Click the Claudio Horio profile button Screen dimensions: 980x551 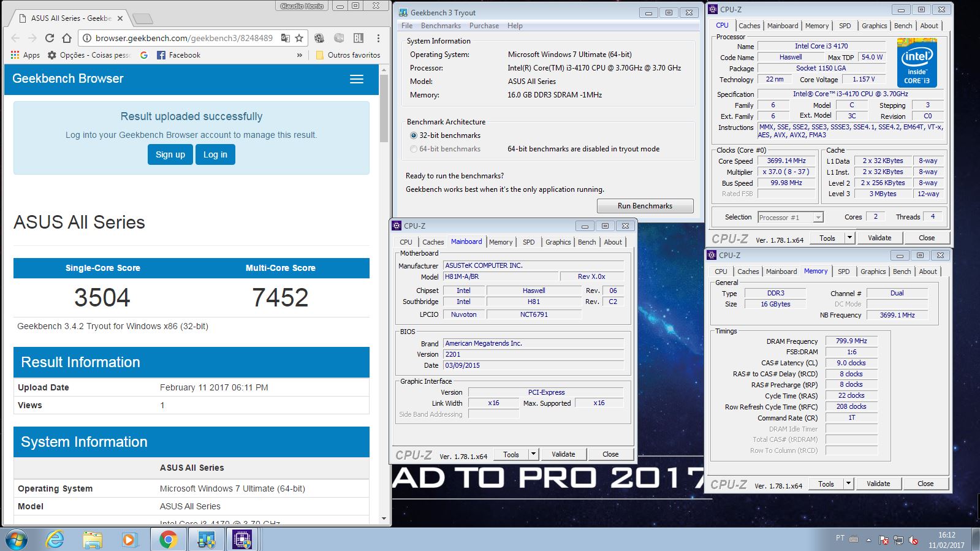point(302,6)
